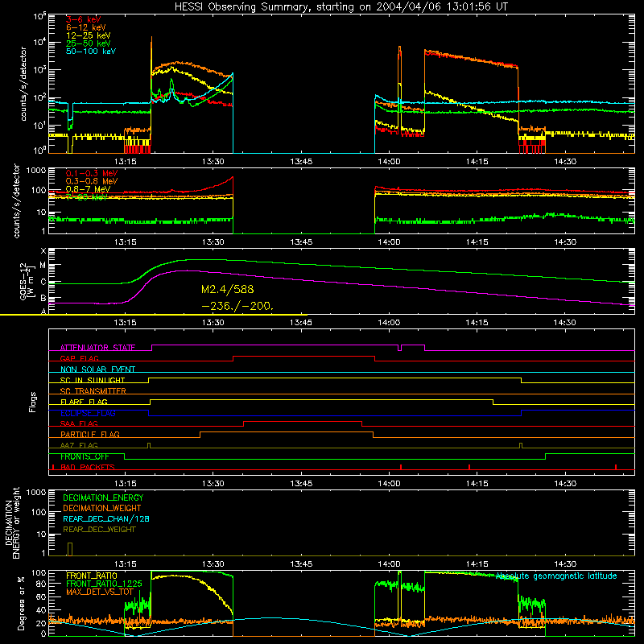Click the M2.4/588 flare class annotation
Image resolution: width=644 pixels, height=644 pixels.
pos(228,290)
